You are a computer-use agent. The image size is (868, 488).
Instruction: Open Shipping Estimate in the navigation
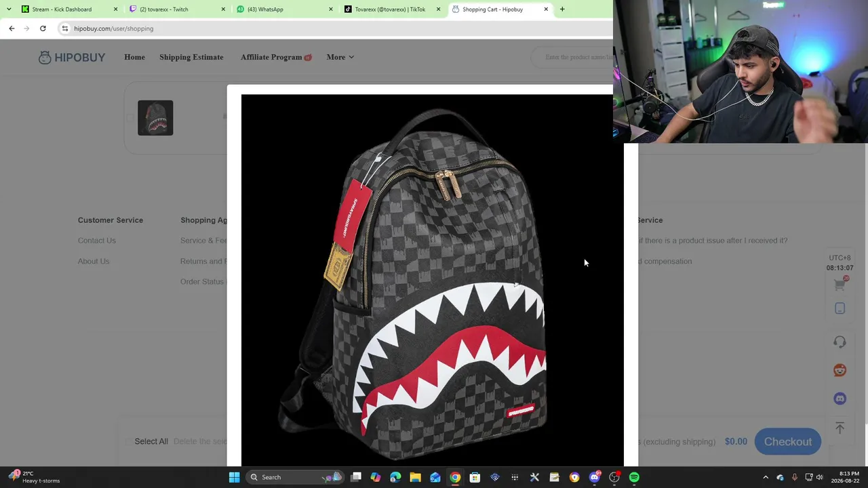(x=191, y=57)
